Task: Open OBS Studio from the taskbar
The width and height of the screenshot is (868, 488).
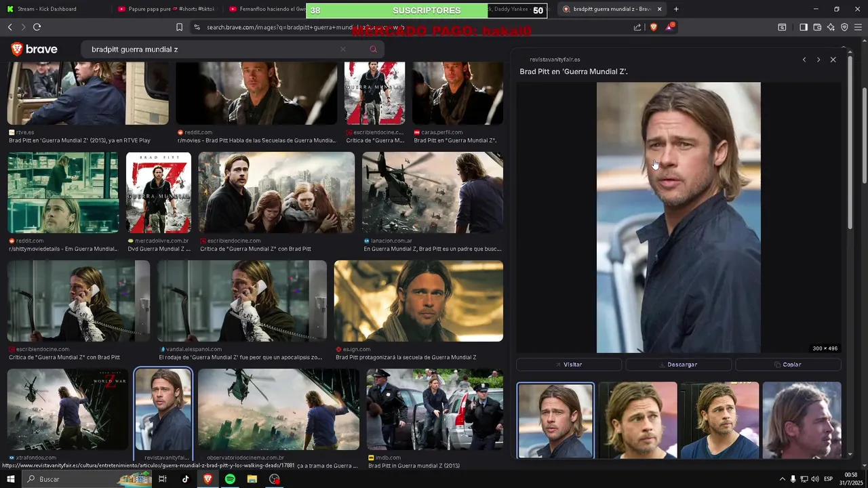Action: (x=274, y=479)
